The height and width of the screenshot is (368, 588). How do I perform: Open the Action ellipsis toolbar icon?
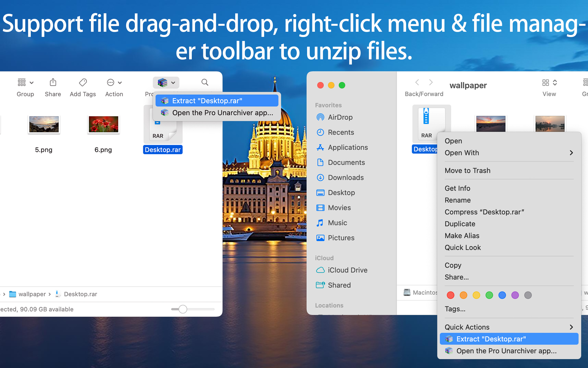point(110,83)
